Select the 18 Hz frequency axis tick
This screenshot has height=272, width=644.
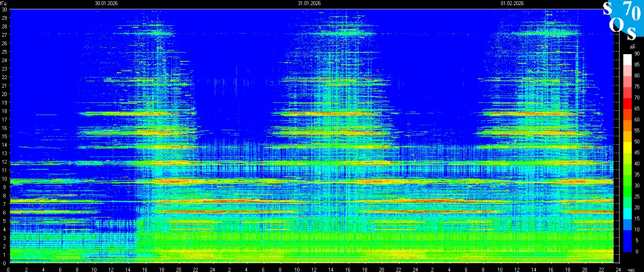(x=4, y=111)
